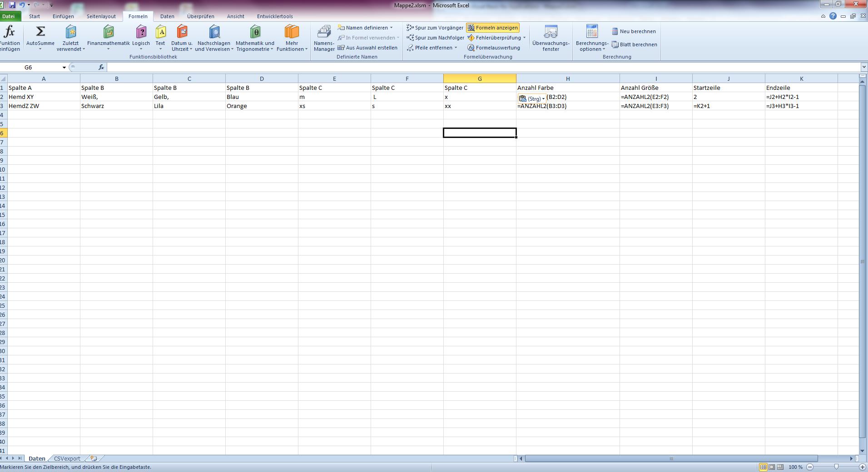
Task: Click Funktion einfügen fx icon
Action: click(x=9, y=33)
